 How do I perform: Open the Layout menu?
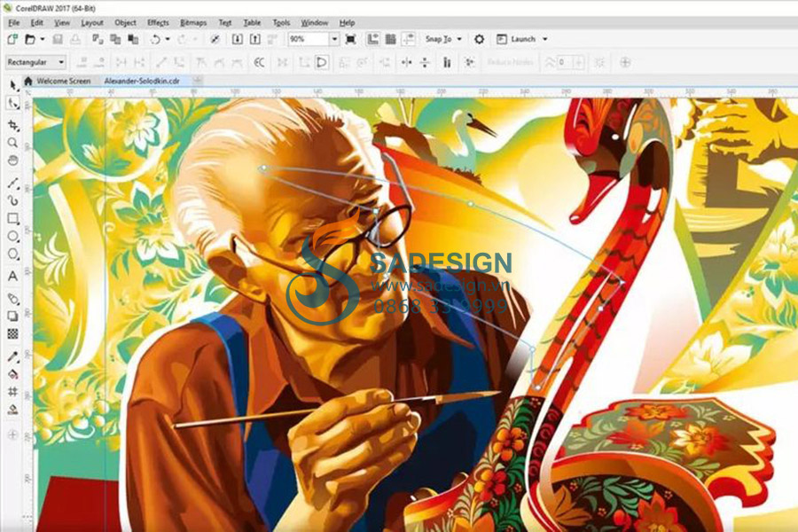92,23
